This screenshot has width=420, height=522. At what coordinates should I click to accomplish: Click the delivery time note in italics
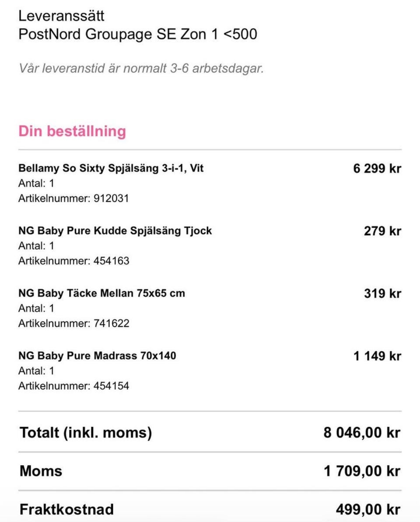click(x=141, y=69)
